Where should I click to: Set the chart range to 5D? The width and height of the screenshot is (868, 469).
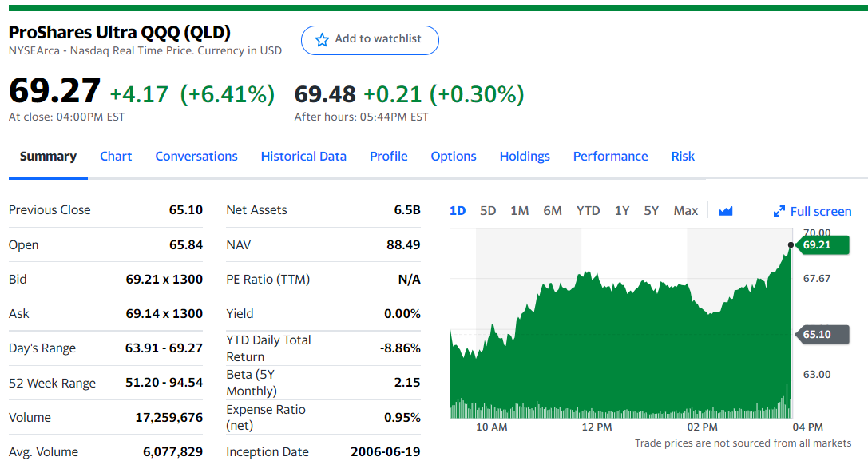point(488,211)
